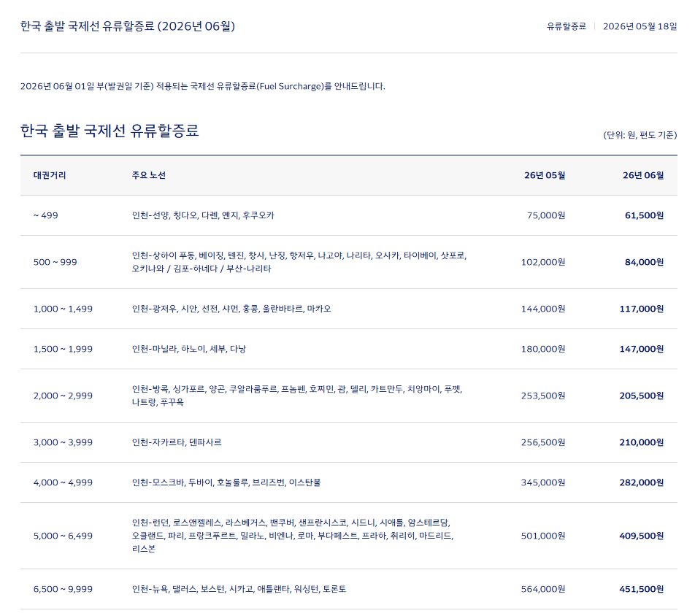Click the 26년 06월 column header
The image size is (695, 616).
pyautogui.click(x=643, y=175)
